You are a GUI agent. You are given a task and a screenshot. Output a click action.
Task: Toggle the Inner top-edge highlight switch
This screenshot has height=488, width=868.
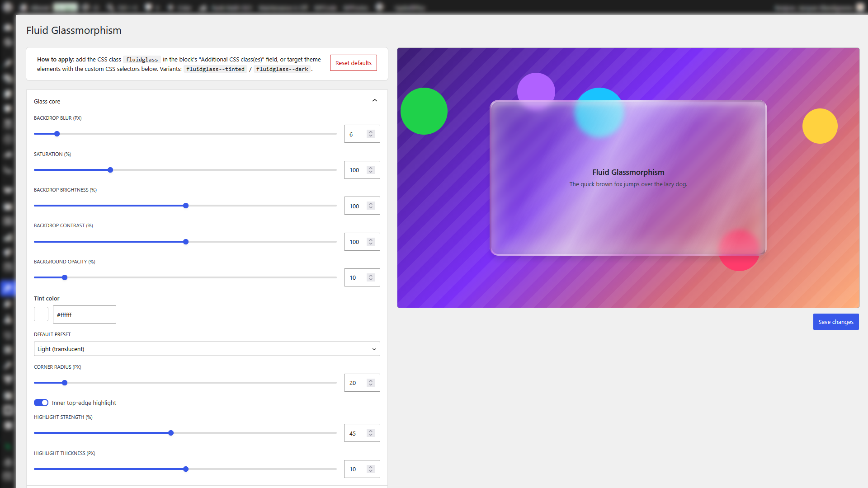pyautogui.click(x=41, y=403)
